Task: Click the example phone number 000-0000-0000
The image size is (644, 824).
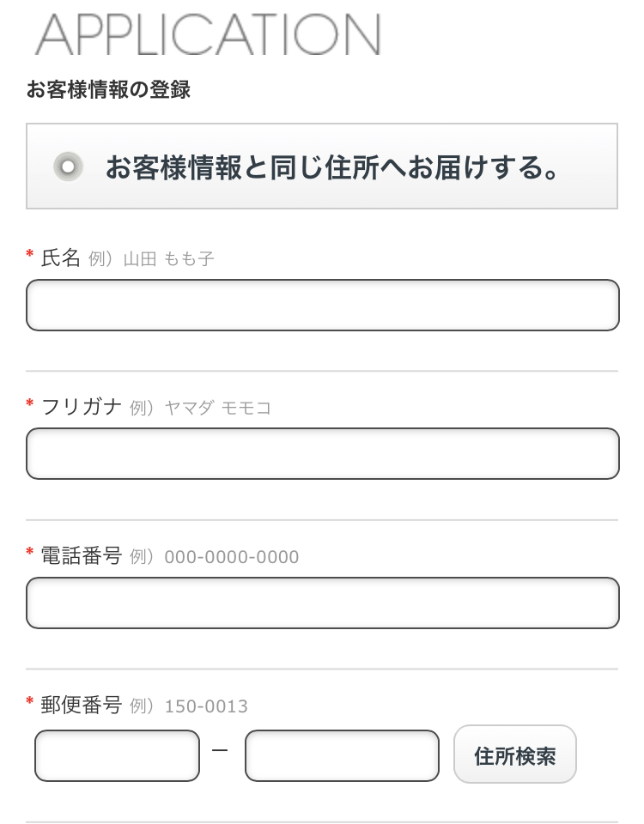Action: [x=232, y=557]
